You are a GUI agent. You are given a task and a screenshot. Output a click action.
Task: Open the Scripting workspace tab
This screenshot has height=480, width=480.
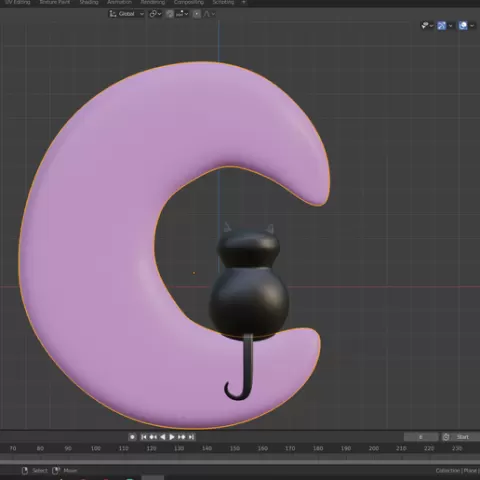223,2
